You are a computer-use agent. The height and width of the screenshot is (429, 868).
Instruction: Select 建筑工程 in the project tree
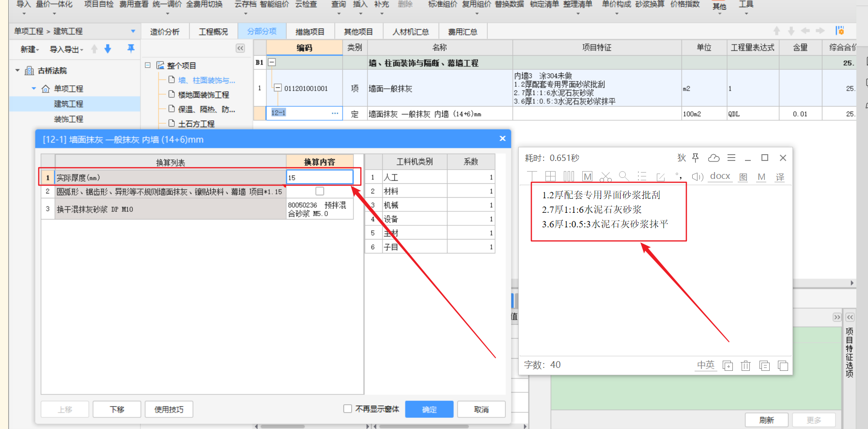coord(68,104)
